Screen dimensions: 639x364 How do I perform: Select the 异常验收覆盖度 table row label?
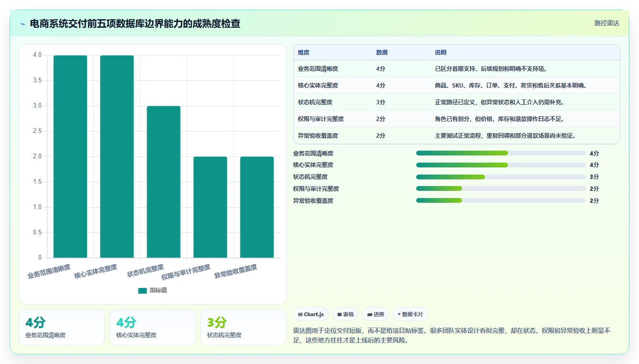click(318, 136)
